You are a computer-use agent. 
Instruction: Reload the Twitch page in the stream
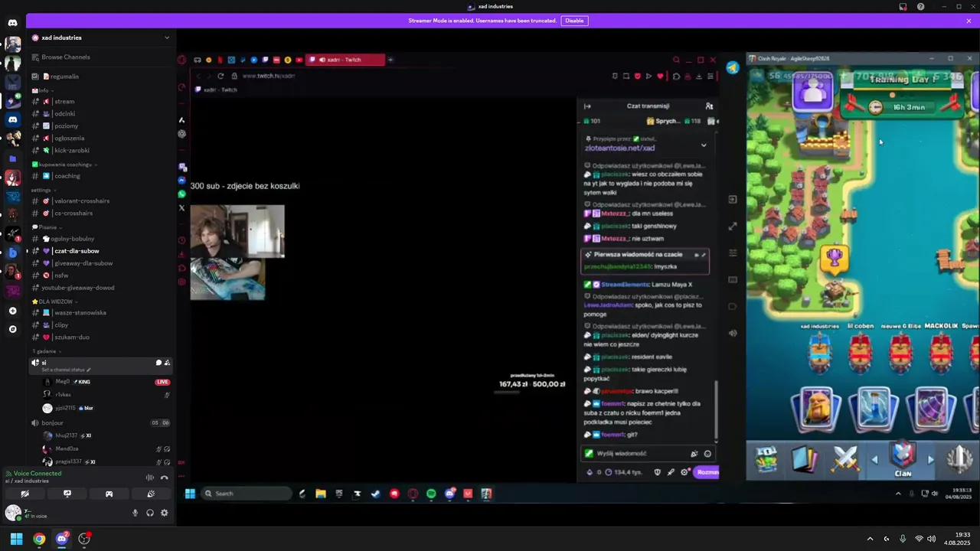click(x=220, y=76)
